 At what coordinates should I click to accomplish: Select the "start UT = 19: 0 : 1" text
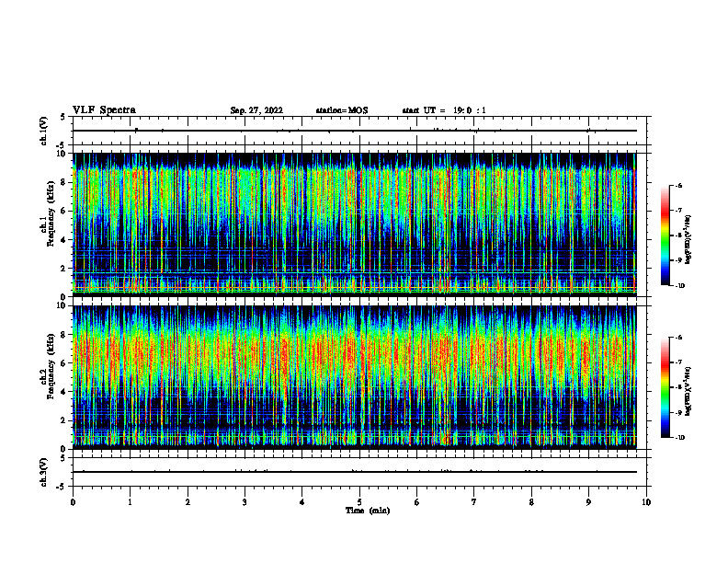[x=444, y=110]
